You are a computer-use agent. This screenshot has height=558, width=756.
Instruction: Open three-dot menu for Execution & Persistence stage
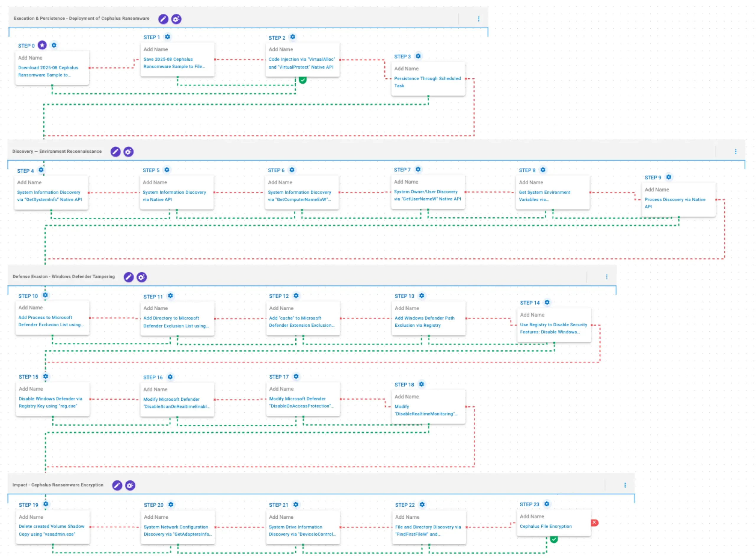pos(479,19)
